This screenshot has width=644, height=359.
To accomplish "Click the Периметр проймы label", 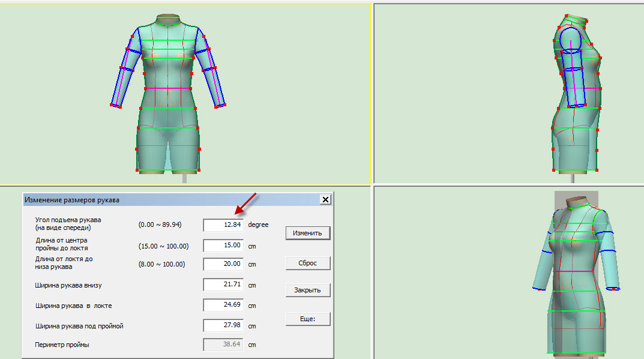I will [62, 345].
